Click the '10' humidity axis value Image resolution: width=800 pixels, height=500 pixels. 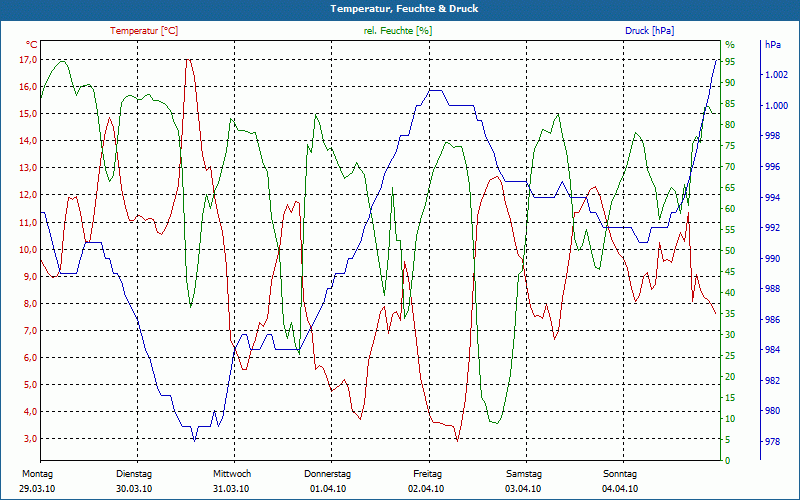[x=730, y=418]
